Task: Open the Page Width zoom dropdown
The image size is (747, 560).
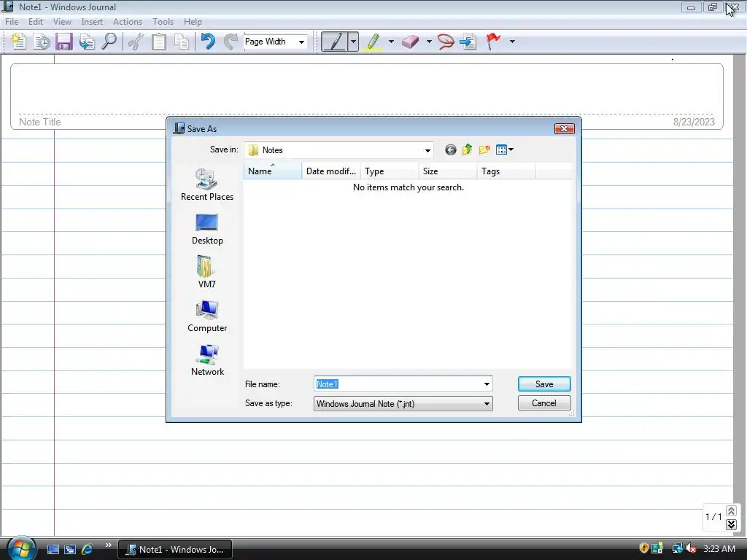Action: click(x=301, y=42)
